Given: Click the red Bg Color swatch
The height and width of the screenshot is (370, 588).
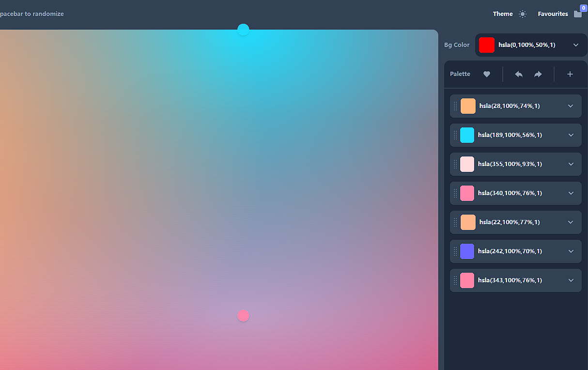Looking at the screenshot, I should tap(487, 45).
